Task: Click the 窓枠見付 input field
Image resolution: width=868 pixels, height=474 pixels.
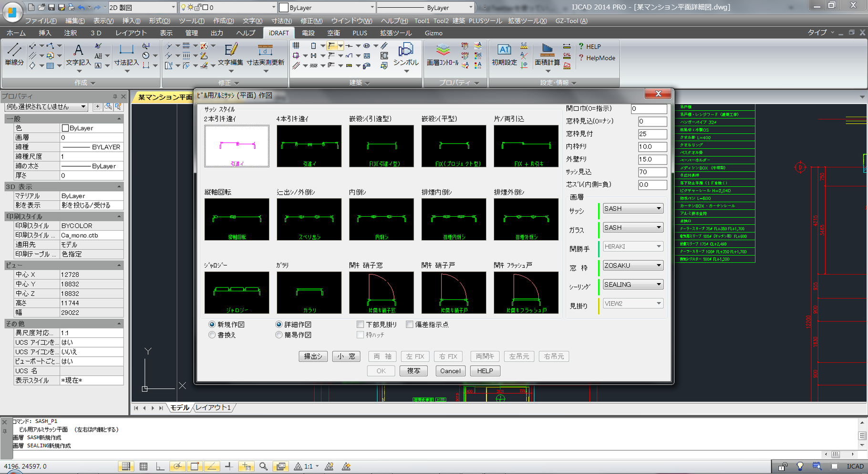Action: [x=652, y=134]
